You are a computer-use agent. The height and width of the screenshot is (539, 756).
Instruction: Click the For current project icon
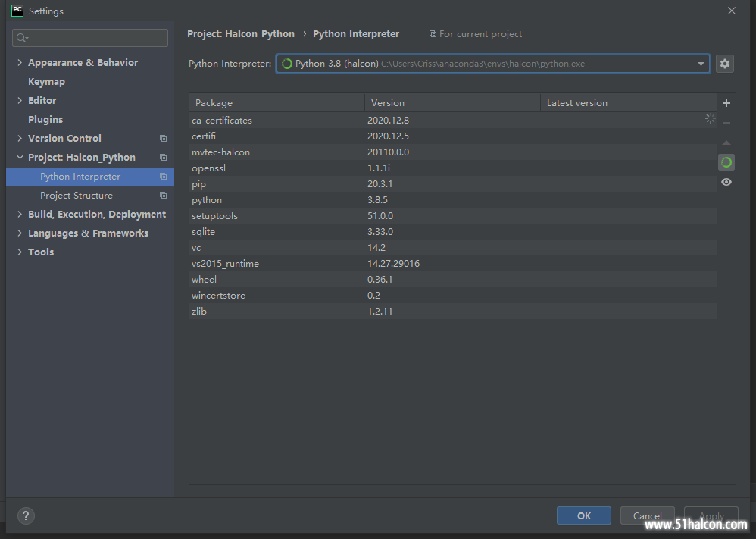433,34
